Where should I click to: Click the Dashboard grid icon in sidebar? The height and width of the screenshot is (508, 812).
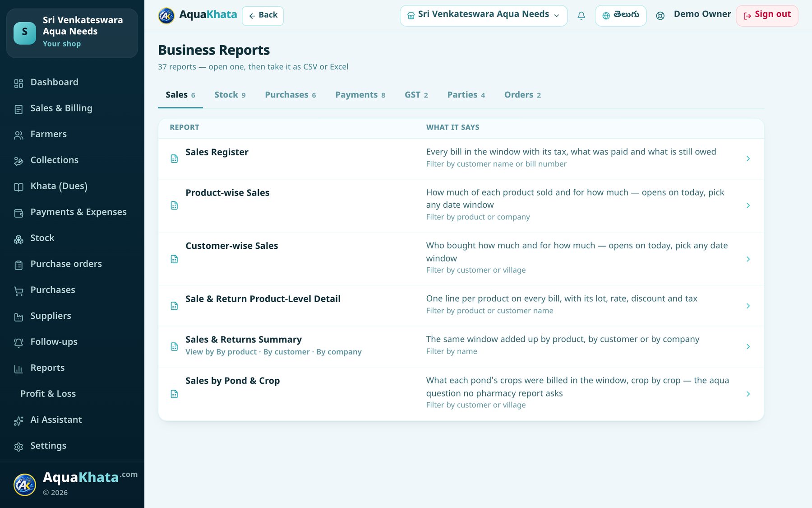(x=18, y=83)
